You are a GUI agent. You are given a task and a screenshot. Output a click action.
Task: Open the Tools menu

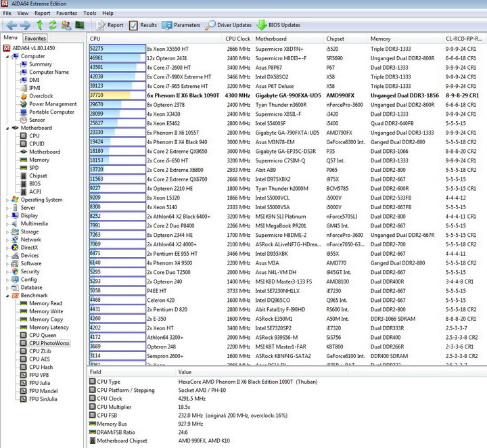pos(89,13)
